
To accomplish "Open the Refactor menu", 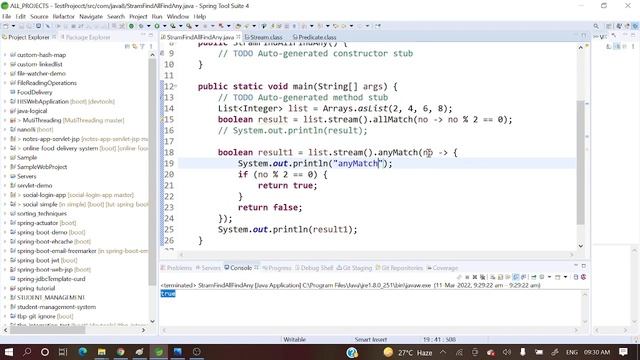I will click(x=64, y=16).
